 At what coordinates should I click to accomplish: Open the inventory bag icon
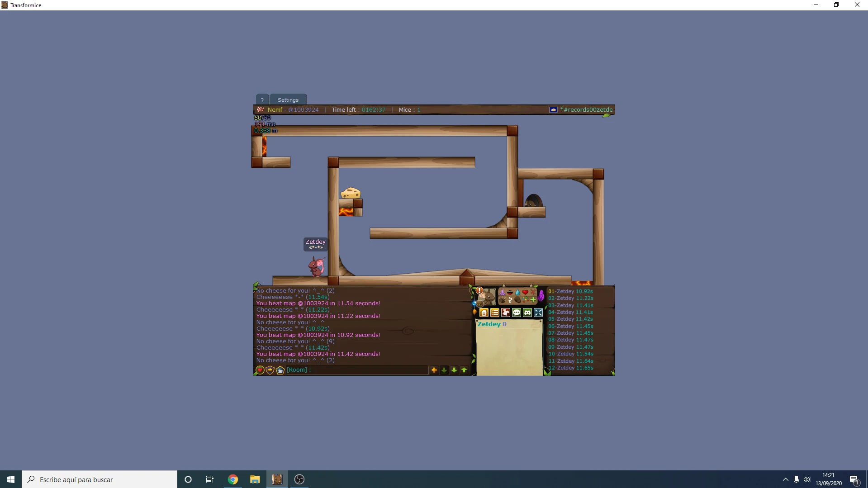point(479,304)
